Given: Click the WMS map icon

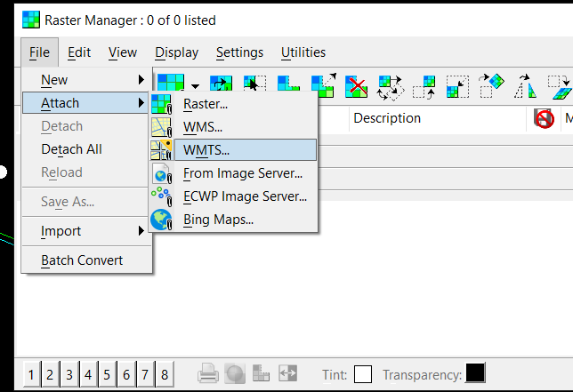Looking at the screenshot, I should coord(162,127).
